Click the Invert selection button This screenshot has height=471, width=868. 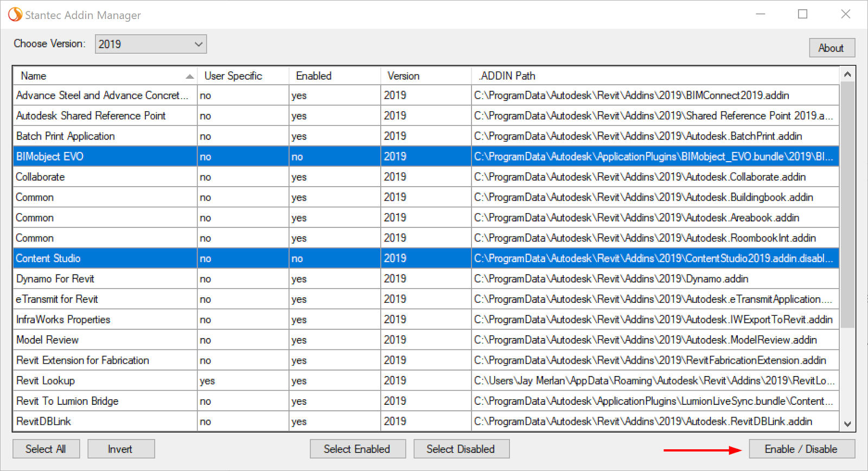(x=121, y=449)
